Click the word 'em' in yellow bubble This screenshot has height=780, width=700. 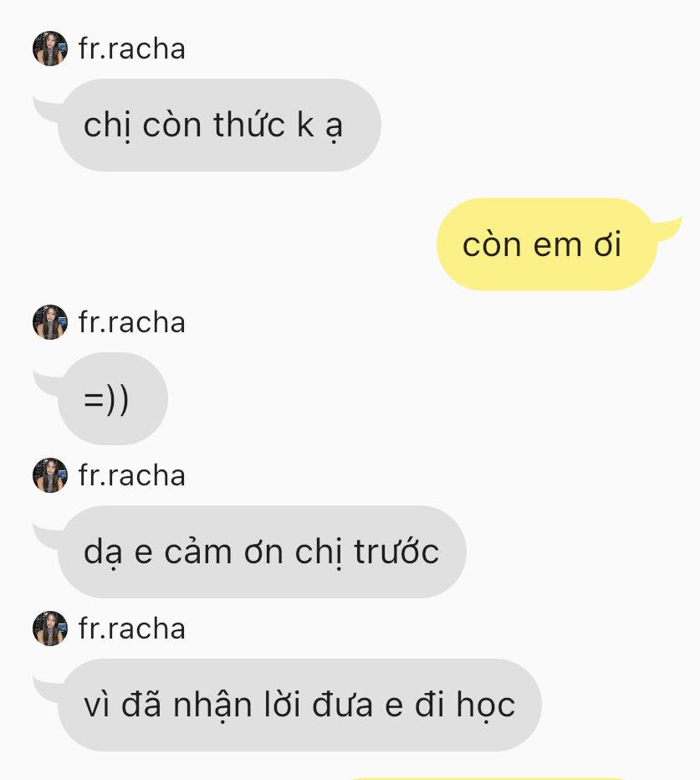[557, 246]
